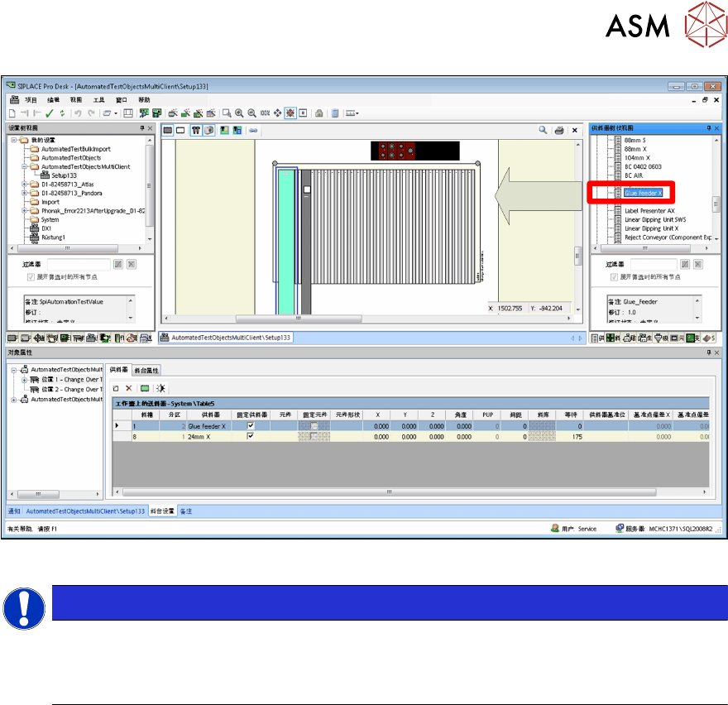
Task: Click the green refresh arrows icon
Action: point(62,113)
